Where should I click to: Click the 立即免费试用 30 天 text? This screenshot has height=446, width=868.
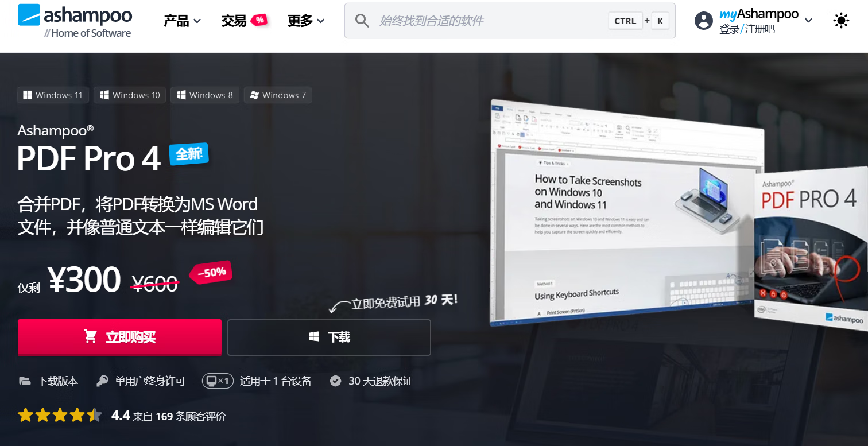coord(405,301)
